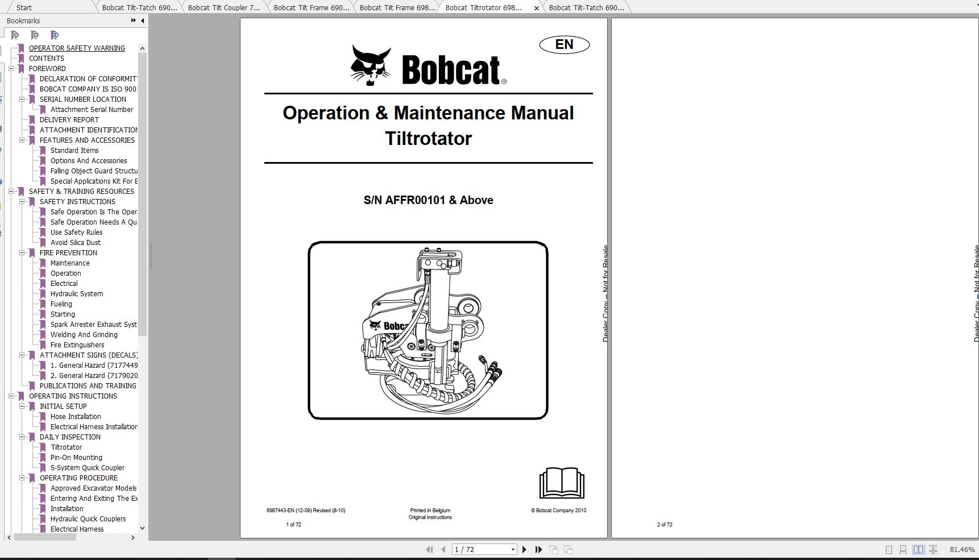Switch to single page view mode
The width and height of the screenshot is (979, 560).
click(889, 549)
